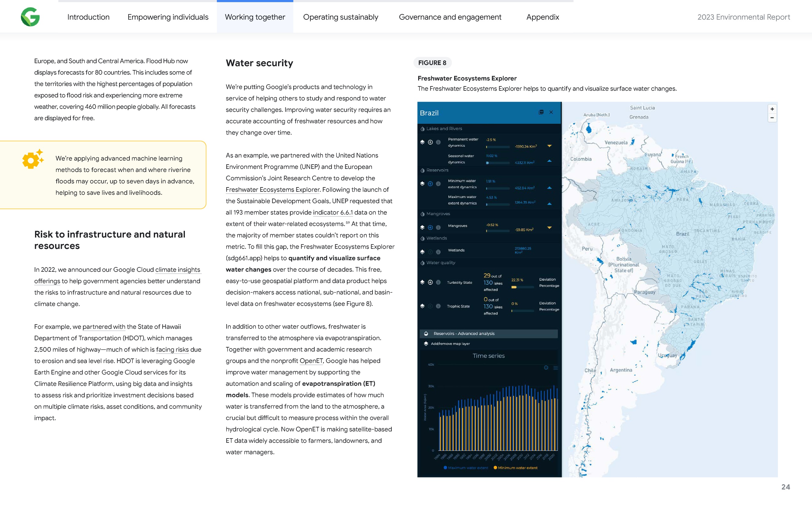Open the Time series chart info icon
The image size is (812, 507).
(546, 368)
